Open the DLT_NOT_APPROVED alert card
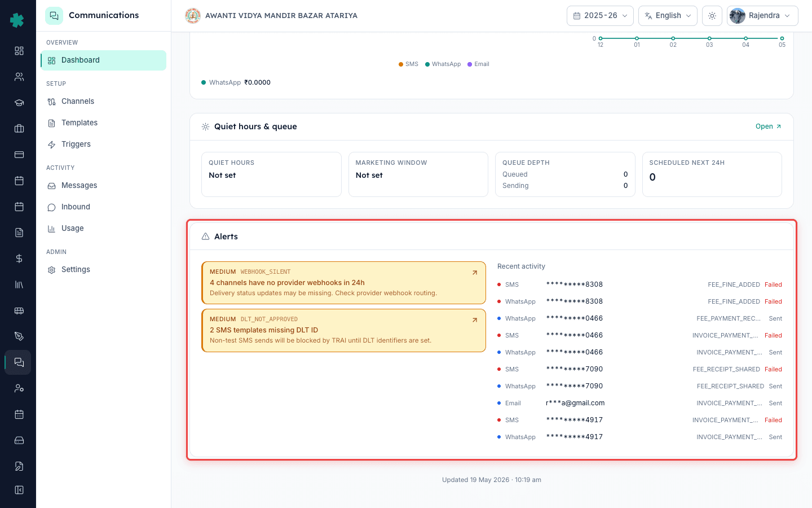This screenshot has width=812, height=508. 343,330
